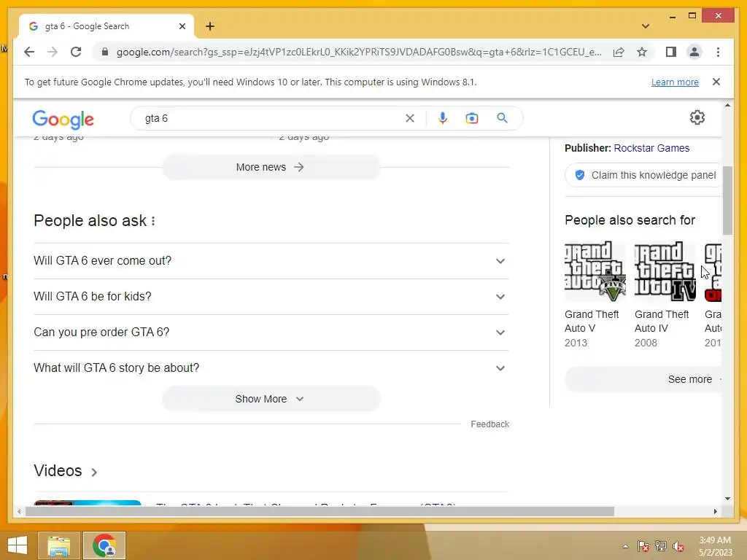Click the scroll right arrow on horizontal scrollbar

715,511
